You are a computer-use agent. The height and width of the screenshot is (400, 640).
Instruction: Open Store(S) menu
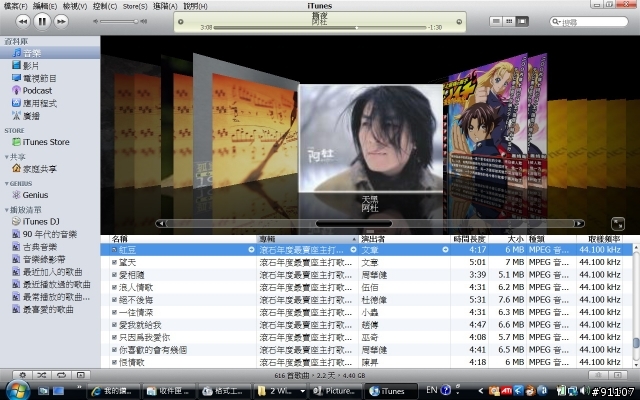click(135, 6)
